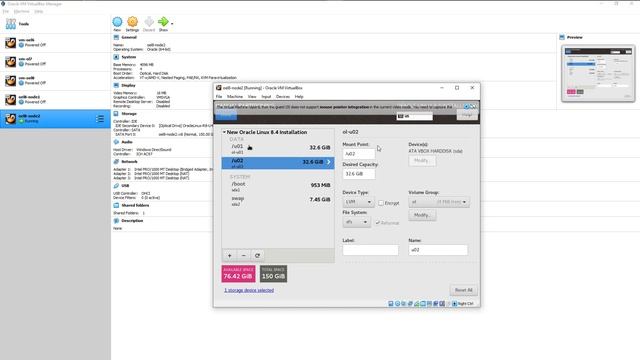640x360 pixels.
Task: Open the Device Type LVM dropdown
Action: 358,202
